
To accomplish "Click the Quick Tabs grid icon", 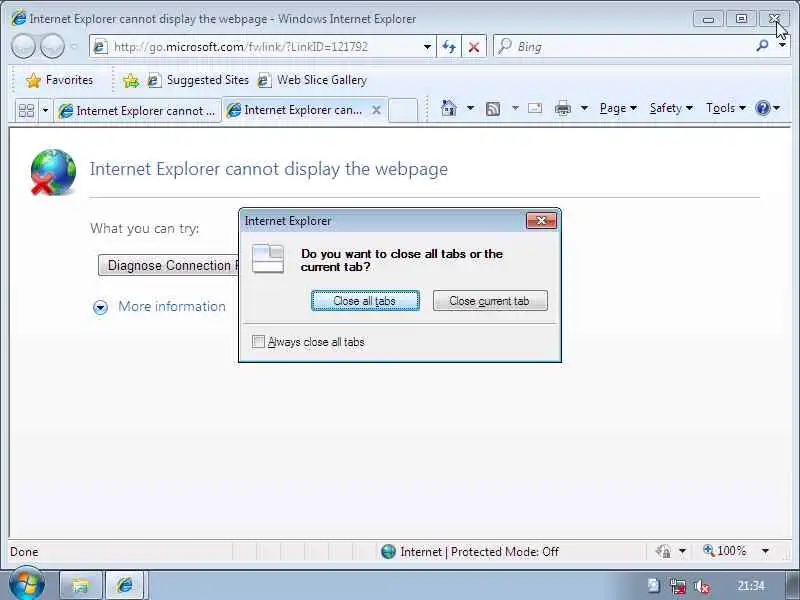I will [x=26, y=110].
